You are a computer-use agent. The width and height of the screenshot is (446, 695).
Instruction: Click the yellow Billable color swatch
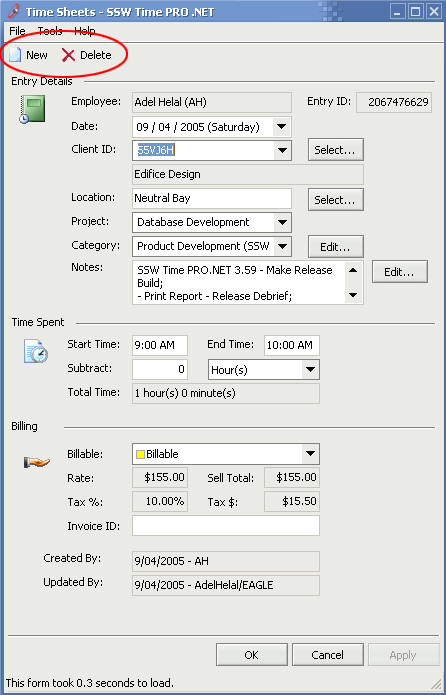pos(141,454)
